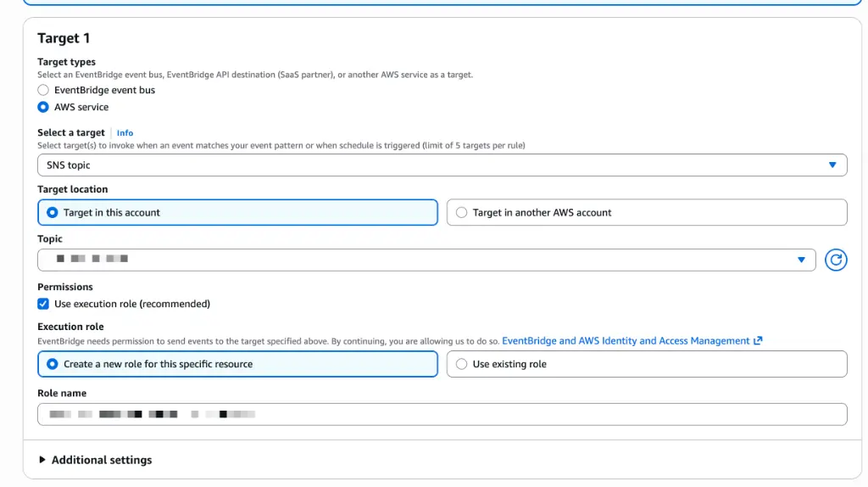Open the Info link beside Select a target

point(125,133)
